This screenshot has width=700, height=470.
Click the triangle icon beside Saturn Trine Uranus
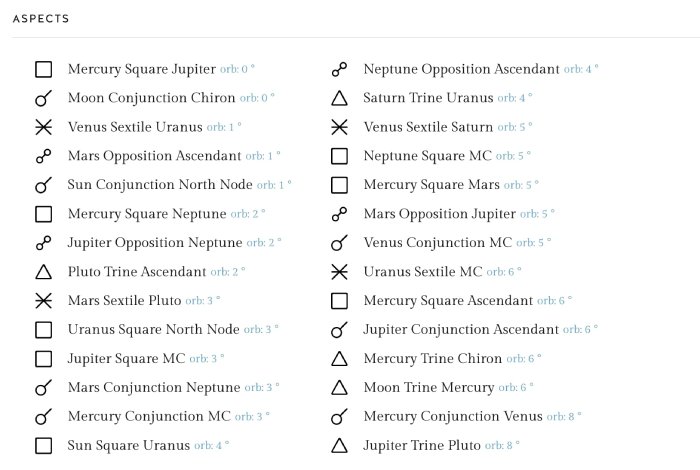339,98
